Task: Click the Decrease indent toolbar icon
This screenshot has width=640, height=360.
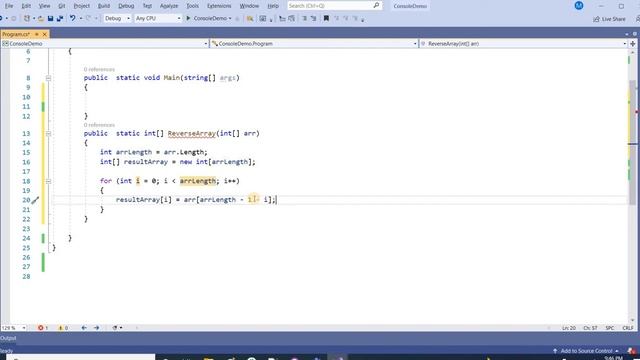Action: click(x=282, y=18)
